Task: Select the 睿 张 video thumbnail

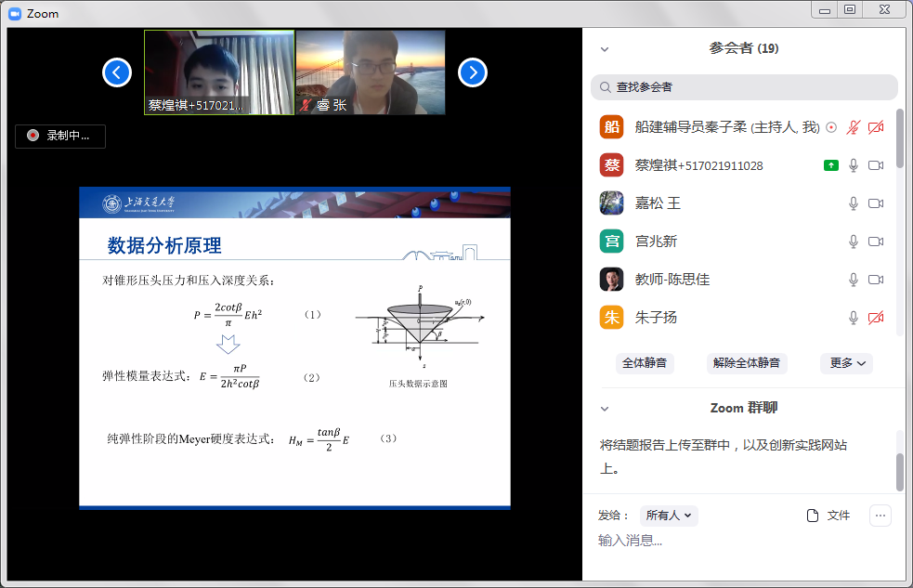Action: (x=371, y=72)
